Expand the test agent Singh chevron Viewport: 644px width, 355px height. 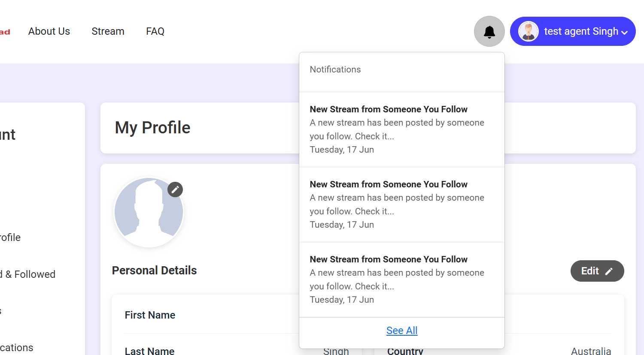coord(625,32)
